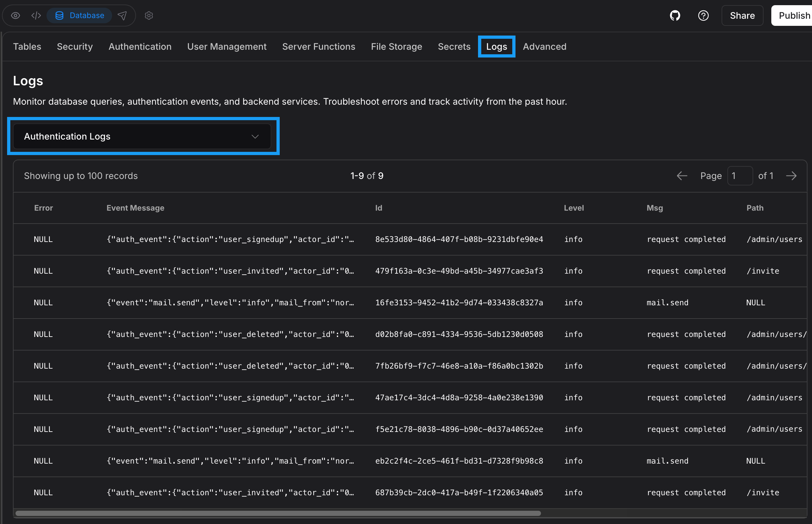Screen dimensions: 812x524
Task: Click user_invited event message in row 479f163a
Action: click(x=230, y=271)
